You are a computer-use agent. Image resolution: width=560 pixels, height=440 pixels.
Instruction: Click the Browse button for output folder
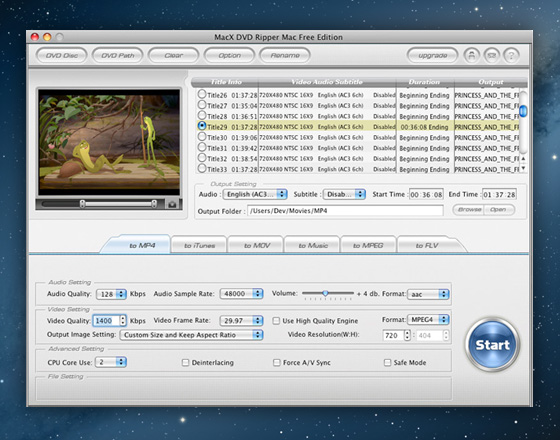click(x=468, y=210)
